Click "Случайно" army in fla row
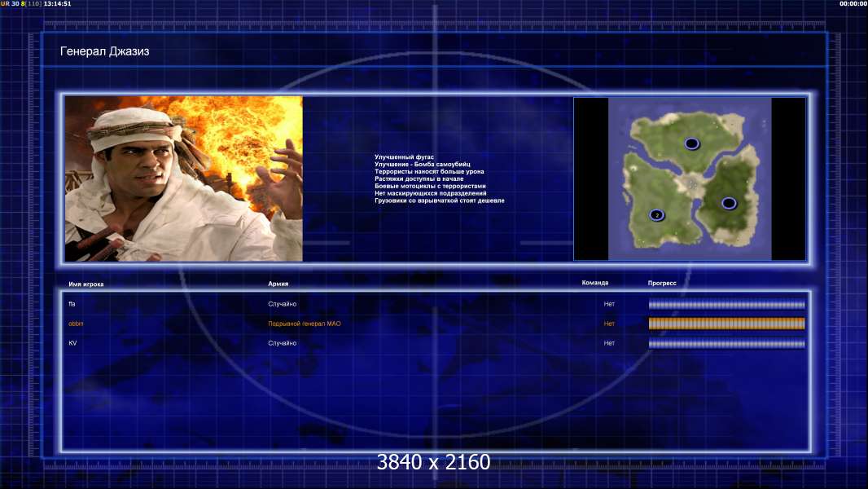This screenshot has height=489, width=868. (x=283, y=304)
